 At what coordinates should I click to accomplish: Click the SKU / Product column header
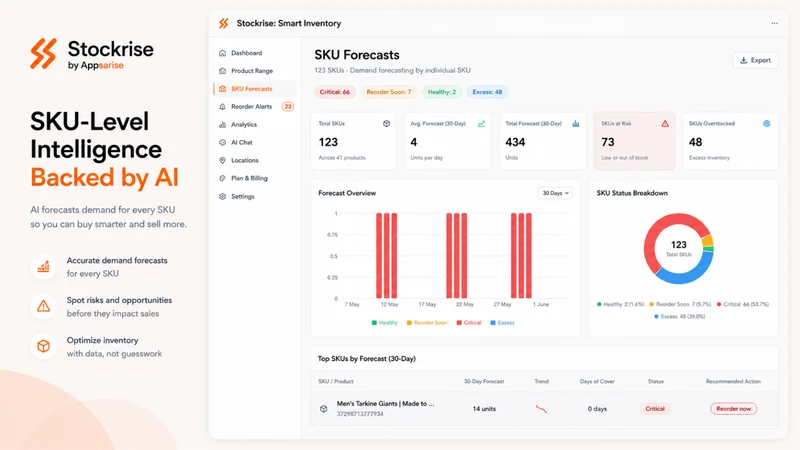click(x=336, y=381)
